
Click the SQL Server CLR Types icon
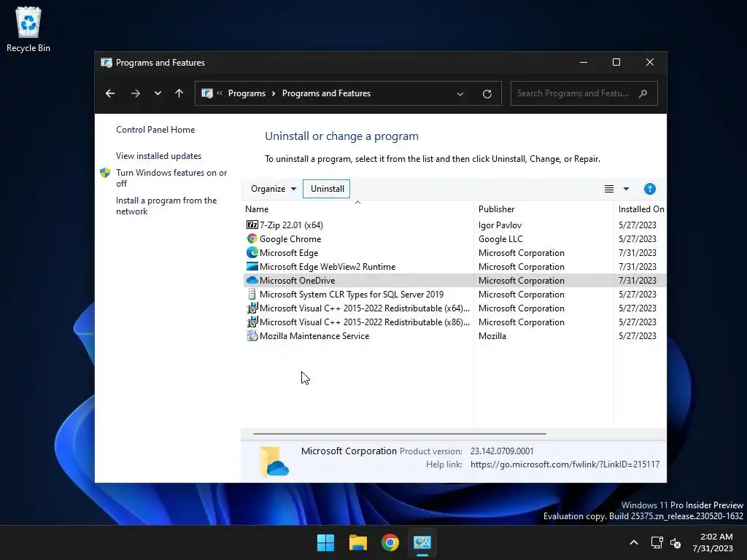click(x=252, y=294)
